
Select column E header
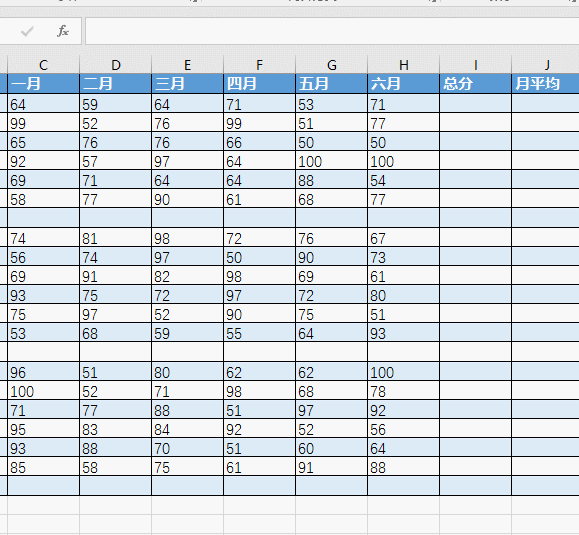(x=188, y=65)
